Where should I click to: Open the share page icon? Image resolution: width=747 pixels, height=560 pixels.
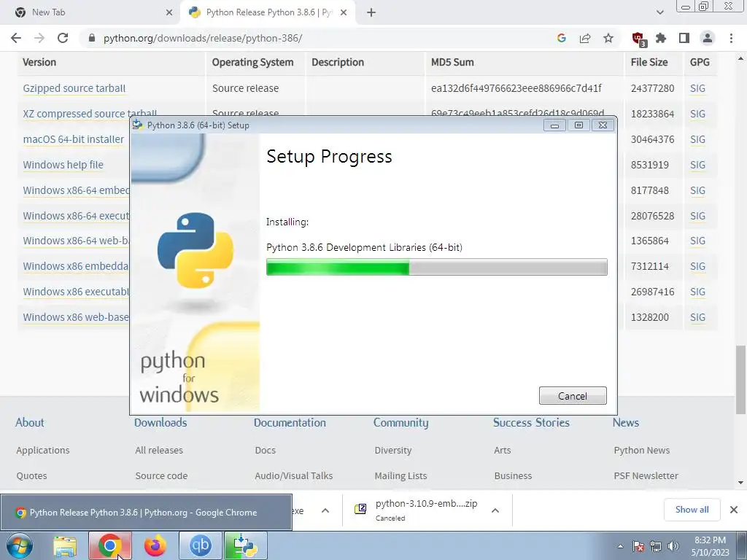(585, 38)
